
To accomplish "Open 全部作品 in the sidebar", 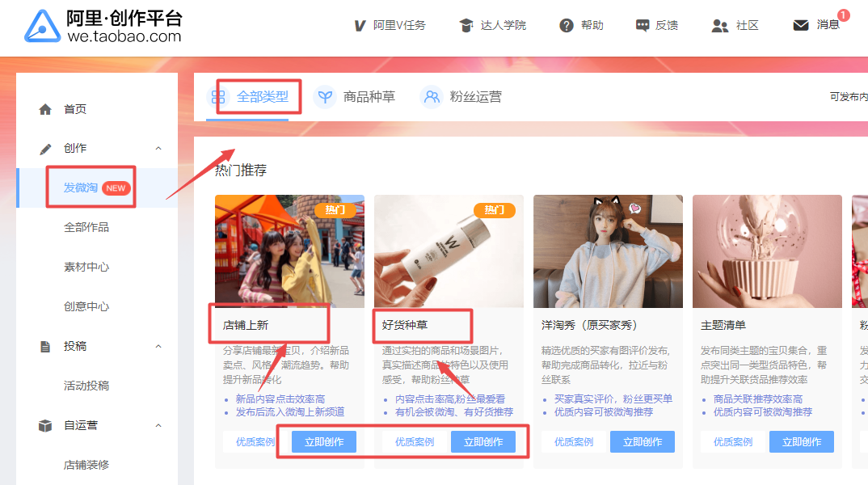I will click(x=86, y=227).
